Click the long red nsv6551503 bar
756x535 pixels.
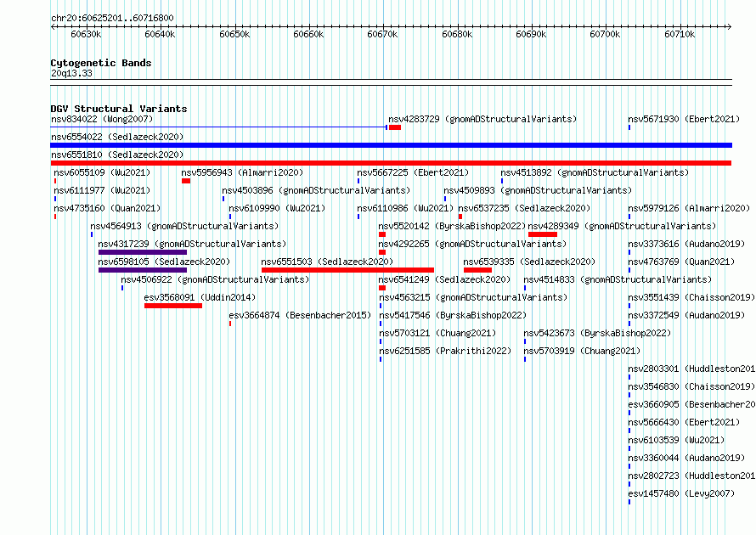[x=347, y=270]
